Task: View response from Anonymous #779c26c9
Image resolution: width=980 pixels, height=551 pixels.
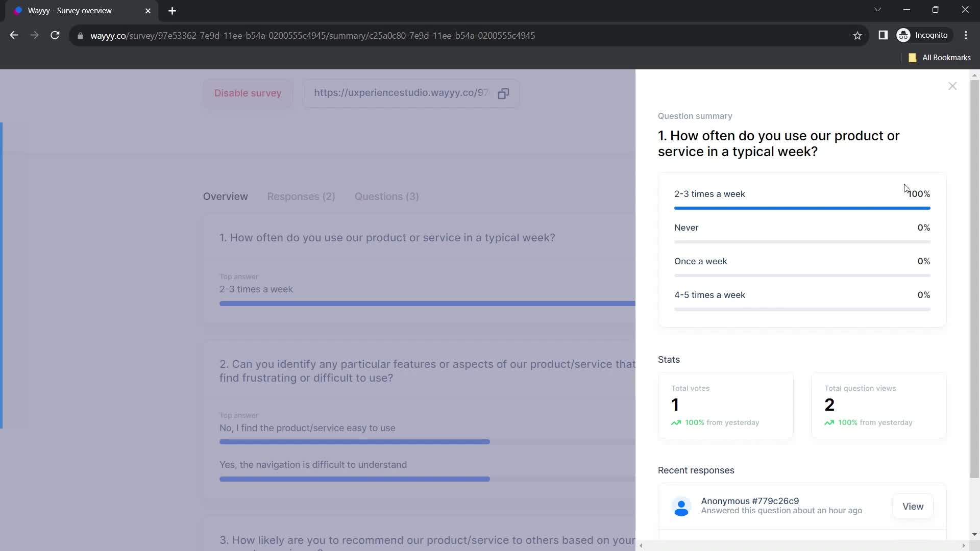Action: 913,507
